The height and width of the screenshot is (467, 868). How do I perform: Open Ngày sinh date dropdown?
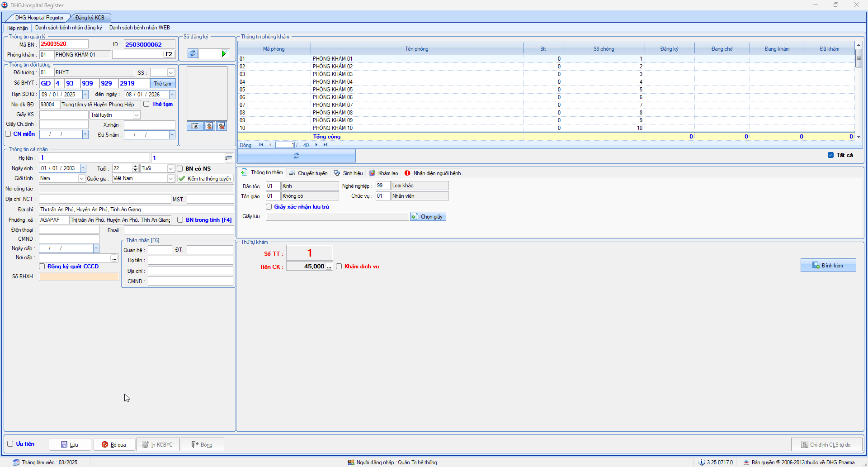pyautogui.click(x=83, y=168)
